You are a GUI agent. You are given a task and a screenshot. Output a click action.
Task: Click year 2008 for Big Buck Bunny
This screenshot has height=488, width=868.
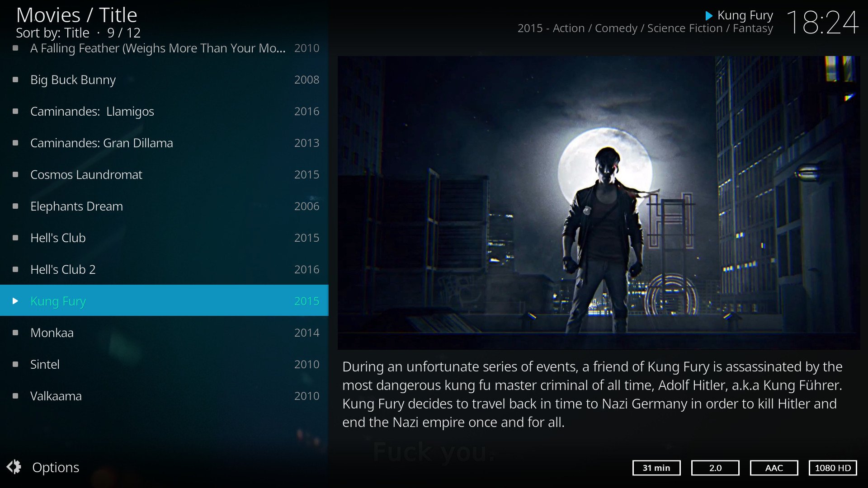pyautogui.click(x=307, y=80)
